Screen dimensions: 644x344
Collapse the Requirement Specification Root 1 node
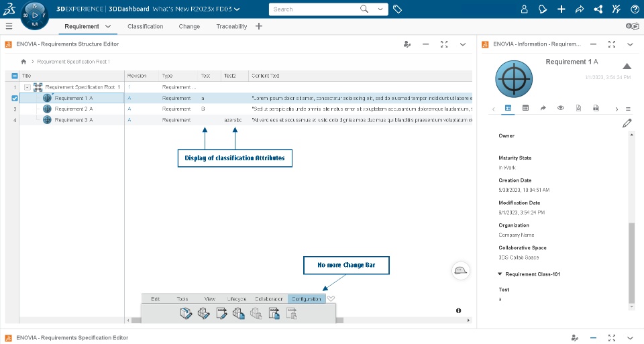27,87
